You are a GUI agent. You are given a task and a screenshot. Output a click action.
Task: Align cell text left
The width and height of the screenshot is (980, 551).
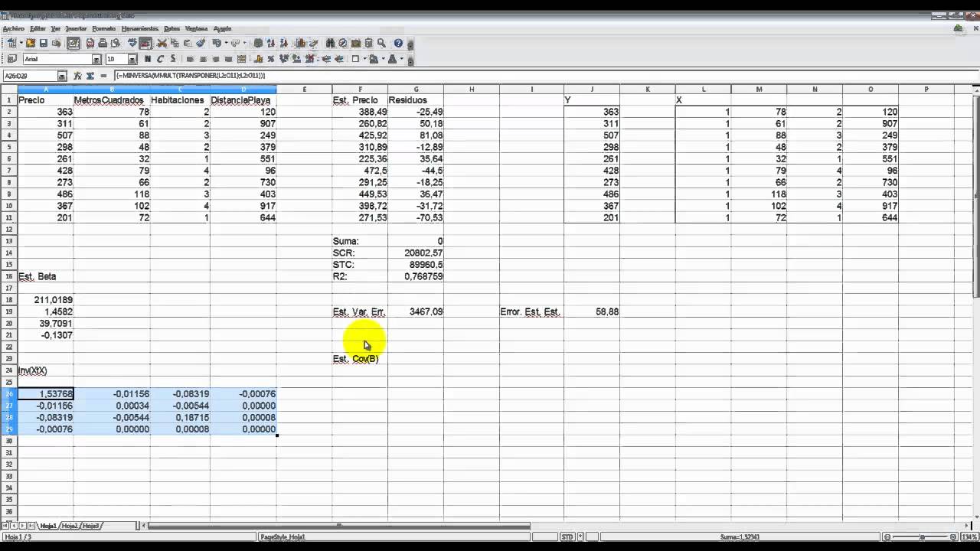pyautogui.click(x=190, y=59)
